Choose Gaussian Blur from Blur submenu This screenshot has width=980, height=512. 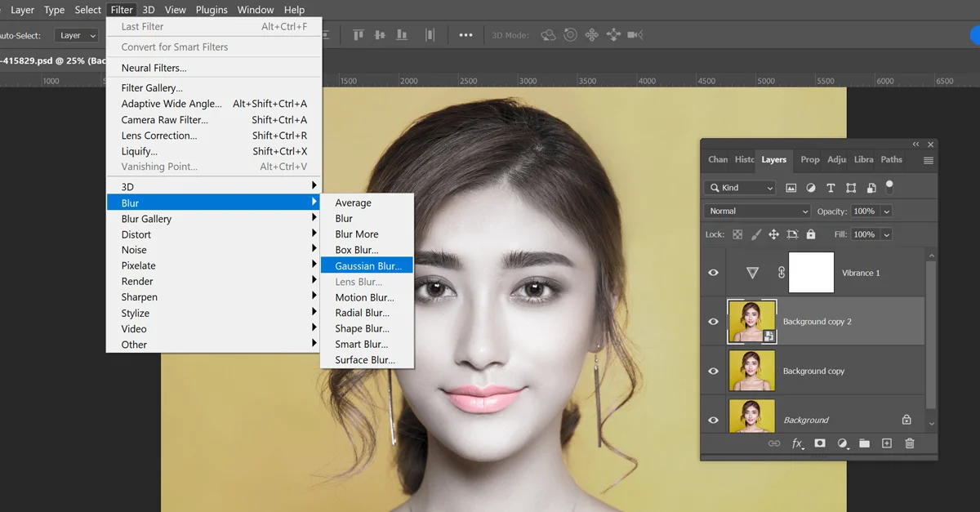(x=367, y=266)
